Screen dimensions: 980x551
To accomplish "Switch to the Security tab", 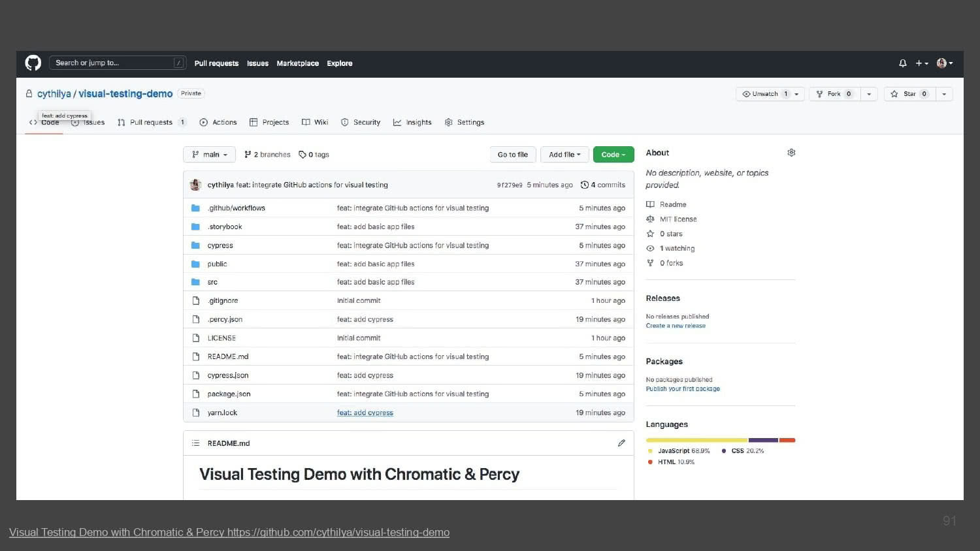I will pos(361,122).
